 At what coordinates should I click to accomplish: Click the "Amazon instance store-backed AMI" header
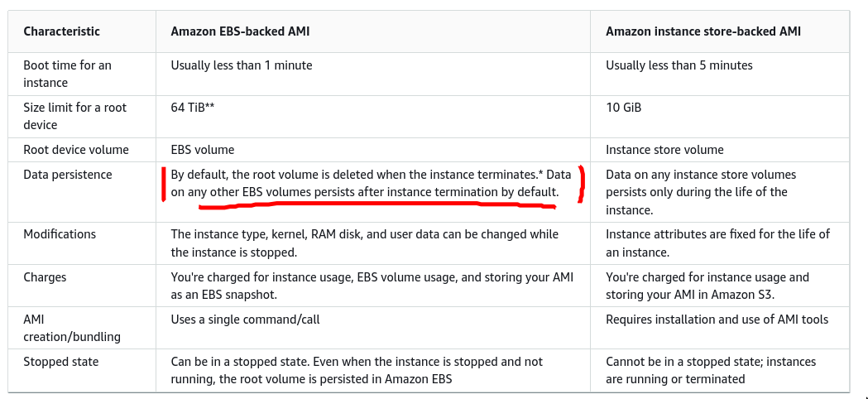pos(703,31)
